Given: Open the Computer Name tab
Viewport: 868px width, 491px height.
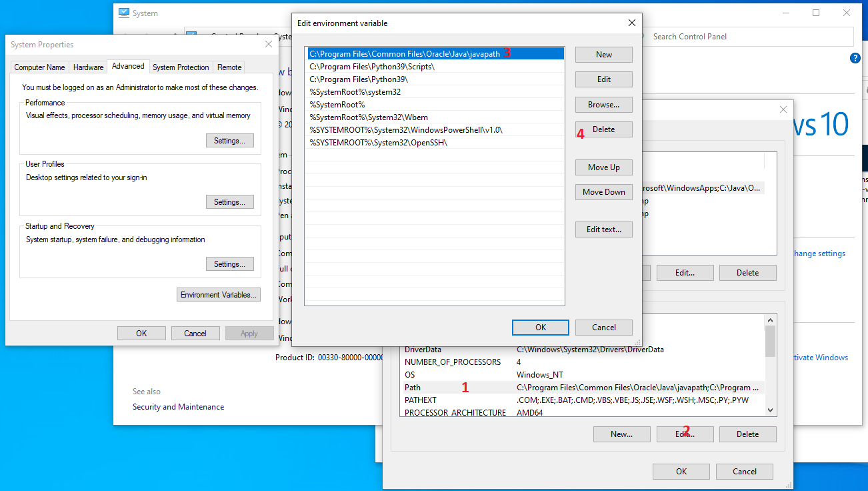Looking at the screenshot, I should coord(40,67).
